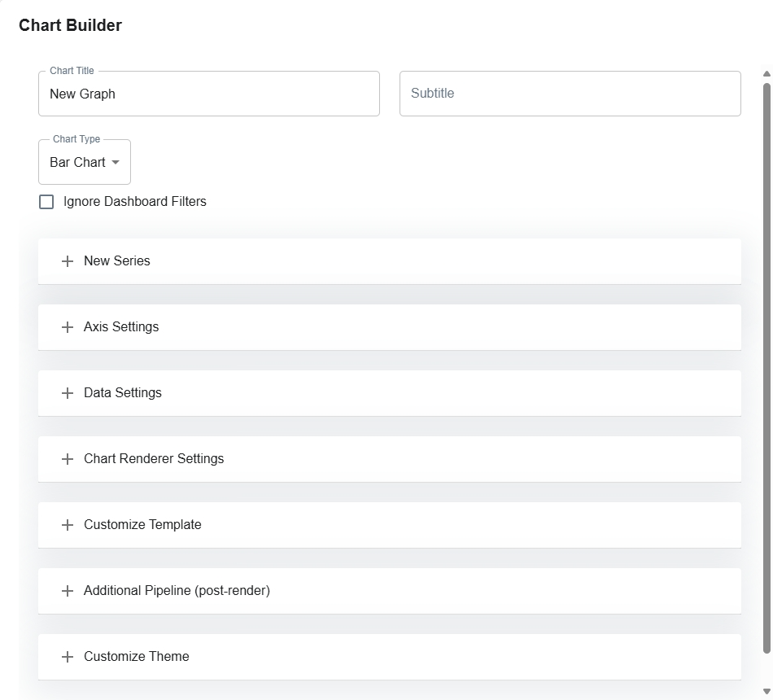Screen dimensions: 773x700
Task: Expand Chart Renderer Settings section label
Action: (x=154, y=459)
